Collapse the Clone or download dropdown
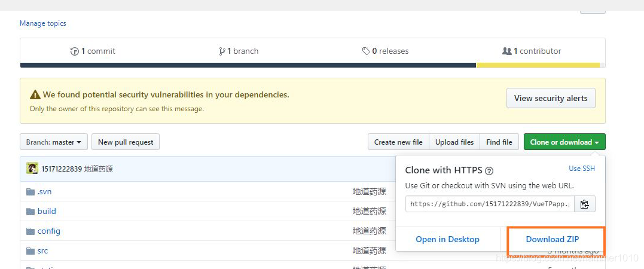The height and width of the screenshot is (269, 644). (564, 142)
